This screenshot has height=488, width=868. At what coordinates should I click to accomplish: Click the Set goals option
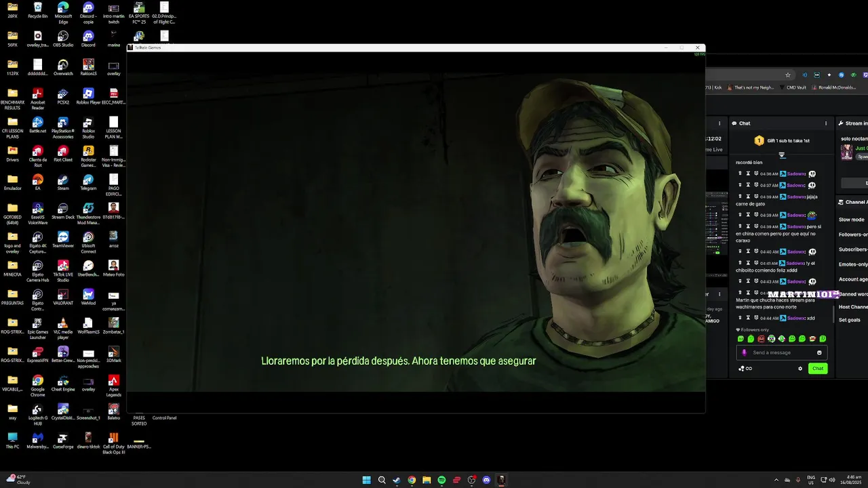pyautogui.click(x=850, y=320)
